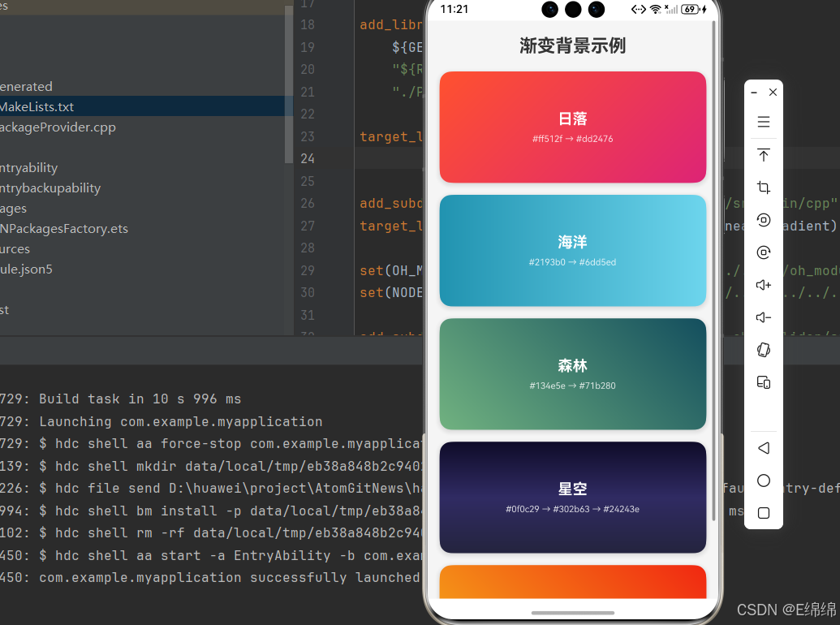Open the 海洋 ocean gradient card

tap(573, 251)
